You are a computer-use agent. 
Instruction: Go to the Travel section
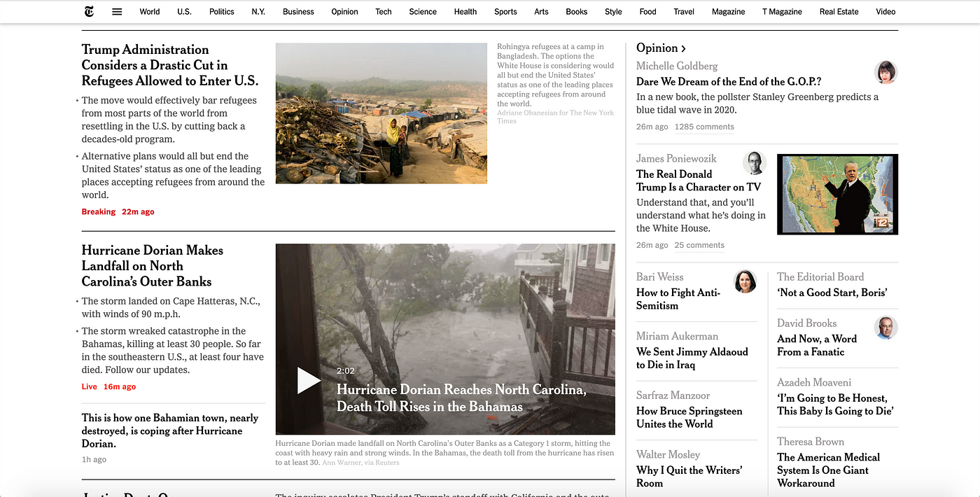(x=684, y=12)
